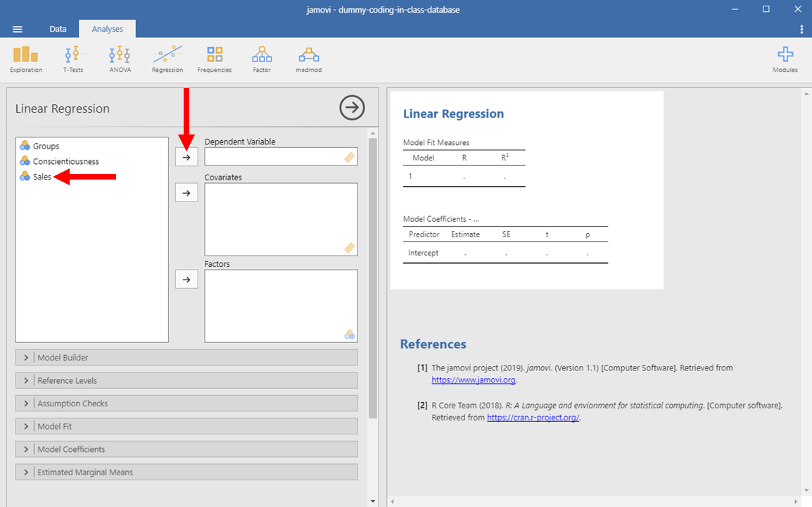Open the medmod analysis menu
This screenshot has width=812, height=507.
pyautogui.click(x=308, y=59)
